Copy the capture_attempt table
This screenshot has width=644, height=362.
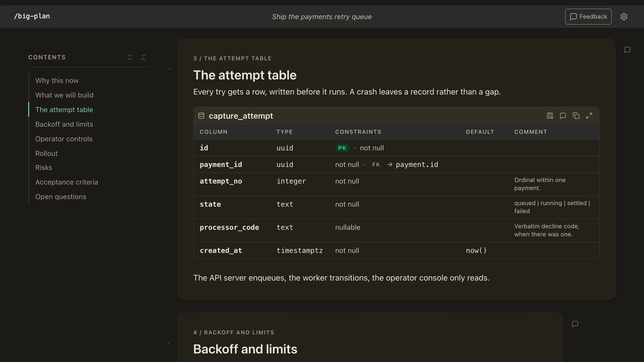pos(576,116)
